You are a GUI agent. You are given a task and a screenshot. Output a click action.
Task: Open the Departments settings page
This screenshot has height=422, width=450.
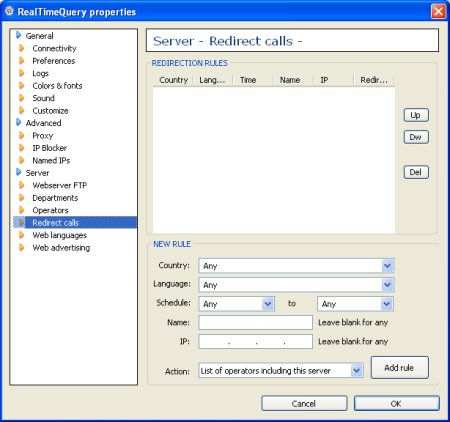[x=55, y=198]
